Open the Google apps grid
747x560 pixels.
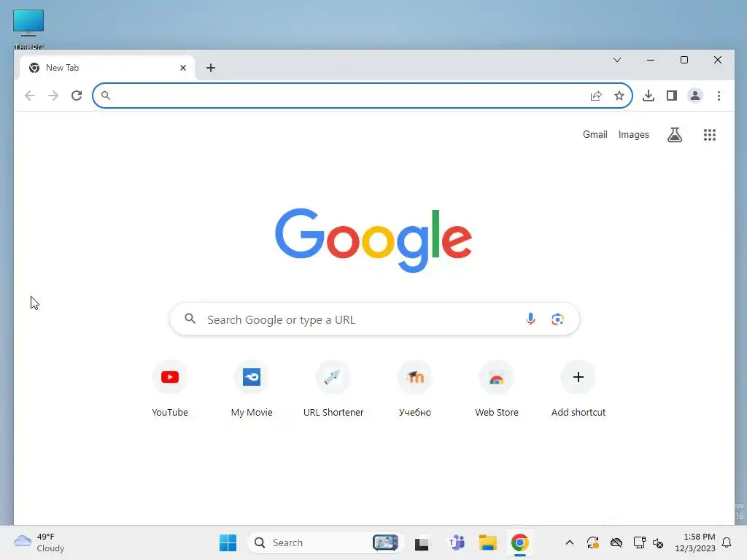(x=710, y=135)
